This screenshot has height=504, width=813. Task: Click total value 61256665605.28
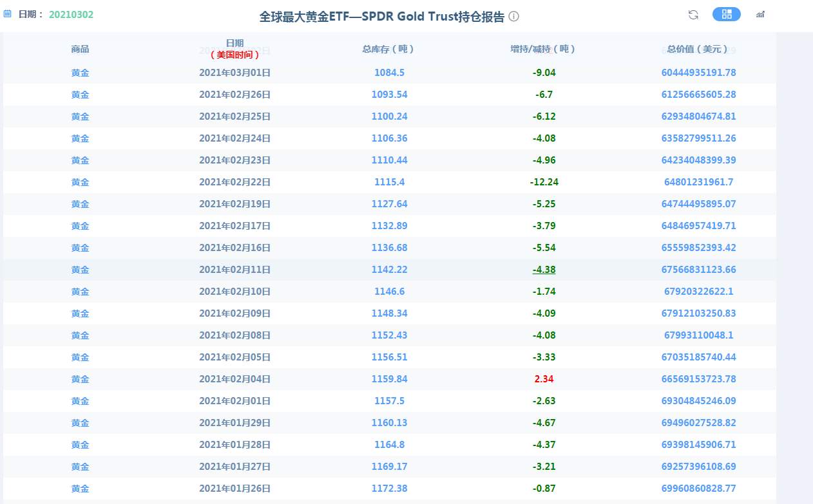coord(698,95)
